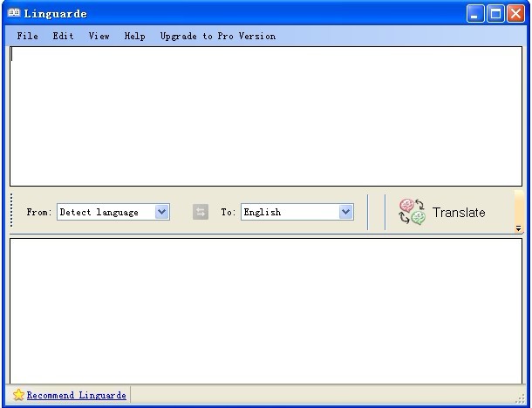Click the toolbar grip handle
The height and width of the screenshot is (408, 532).
[x=11, y=210]
